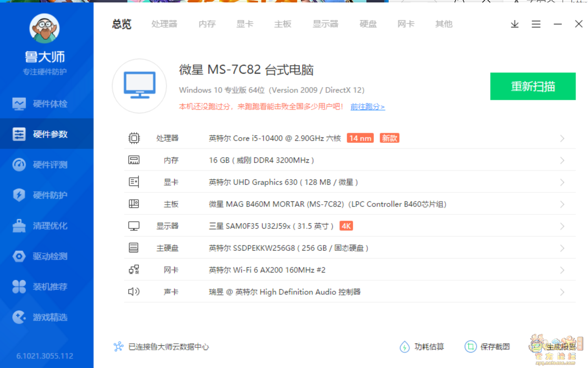
Task: Click the 4K badge on monitor row
Action: pyautogui.click(x=346, y=226)
